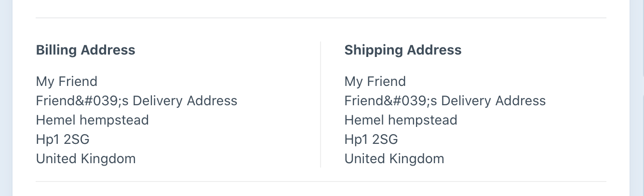Click the horizontal rule below United Kingdom
This screenshot has width=644, height=196.
321,182
